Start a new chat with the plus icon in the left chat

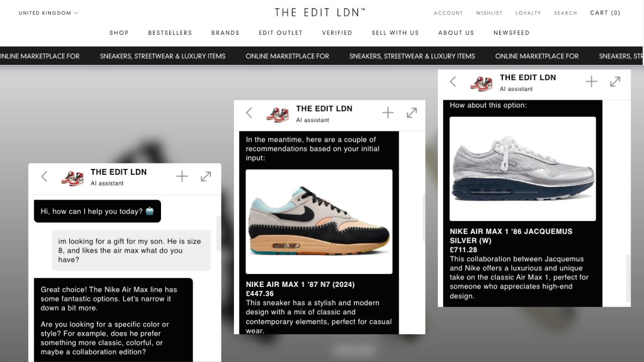click(x=182, y=176)
